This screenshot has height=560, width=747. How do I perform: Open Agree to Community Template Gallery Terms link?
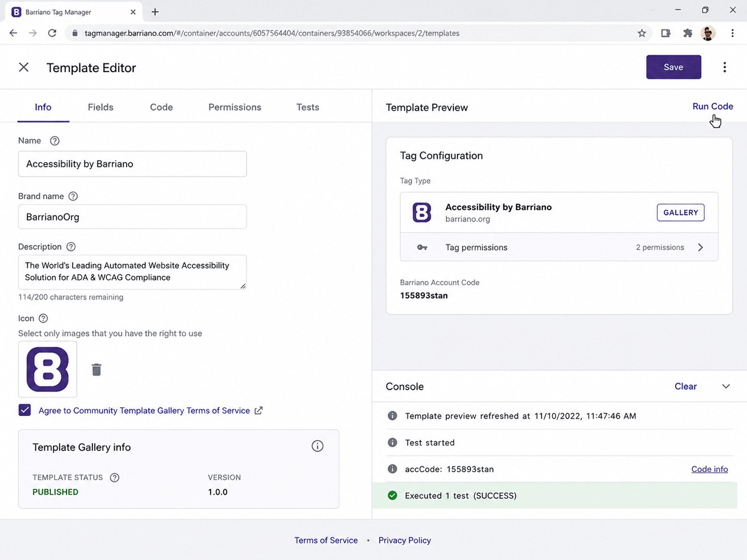144,410
